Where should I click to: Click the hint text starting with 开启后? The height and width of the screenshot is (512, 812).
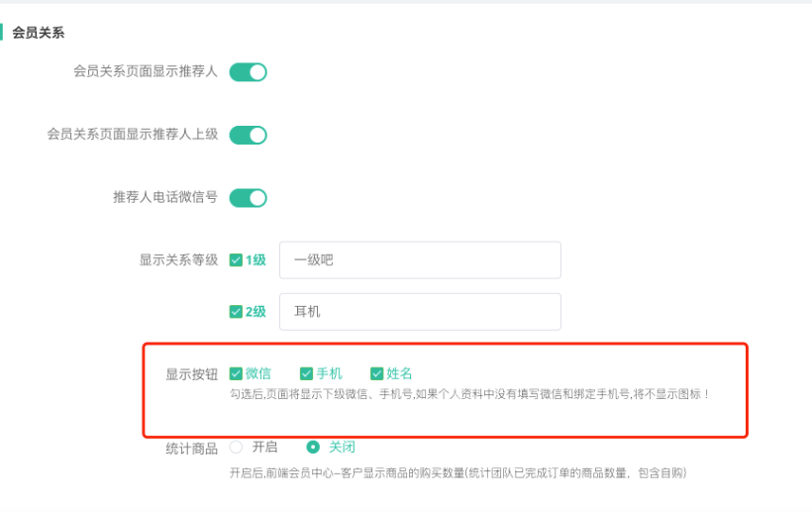point(457,473)
